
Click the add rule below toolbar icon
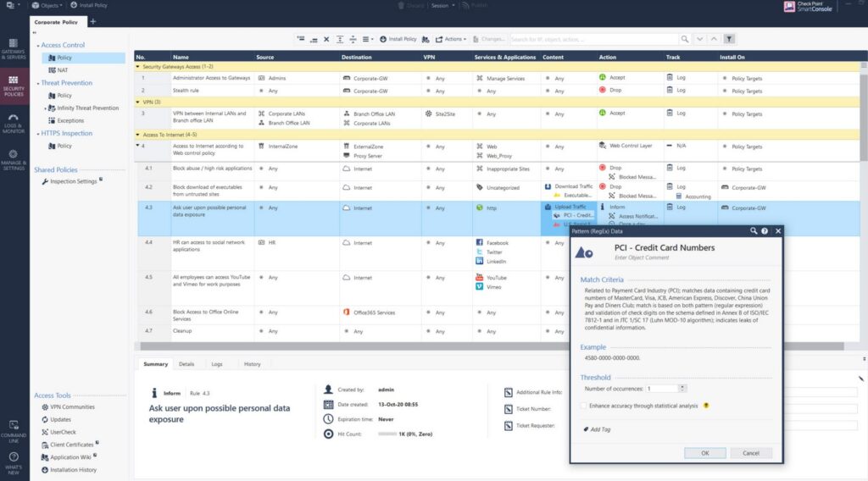tap(314, 39)
